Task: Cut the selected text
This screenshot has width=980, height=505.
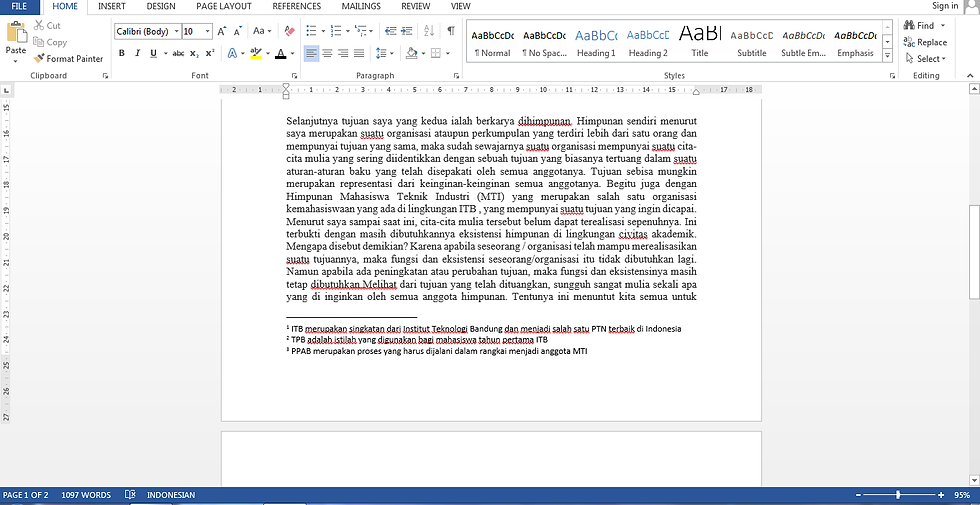Action: 48,26
